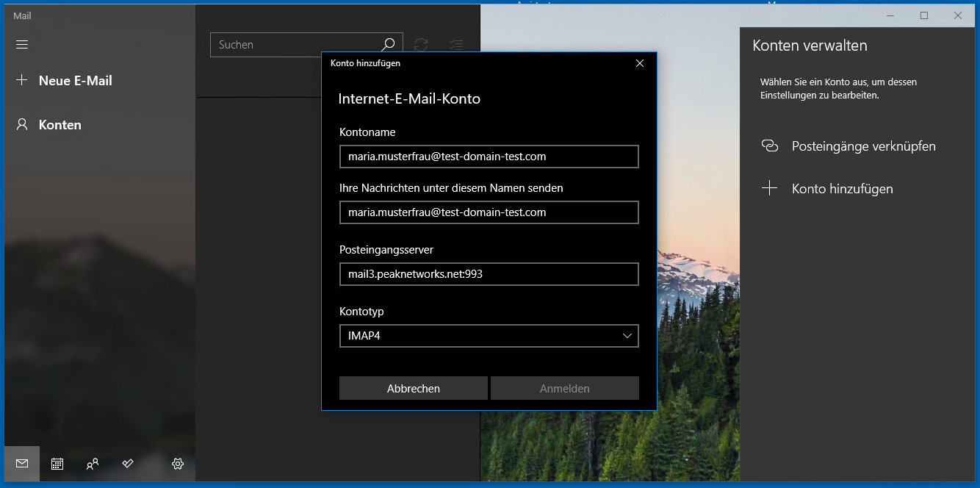Expand the navigation pane hamburger menu
This screenshot has height=488, width=980.
pyautogui.click(x=21, y=44)
